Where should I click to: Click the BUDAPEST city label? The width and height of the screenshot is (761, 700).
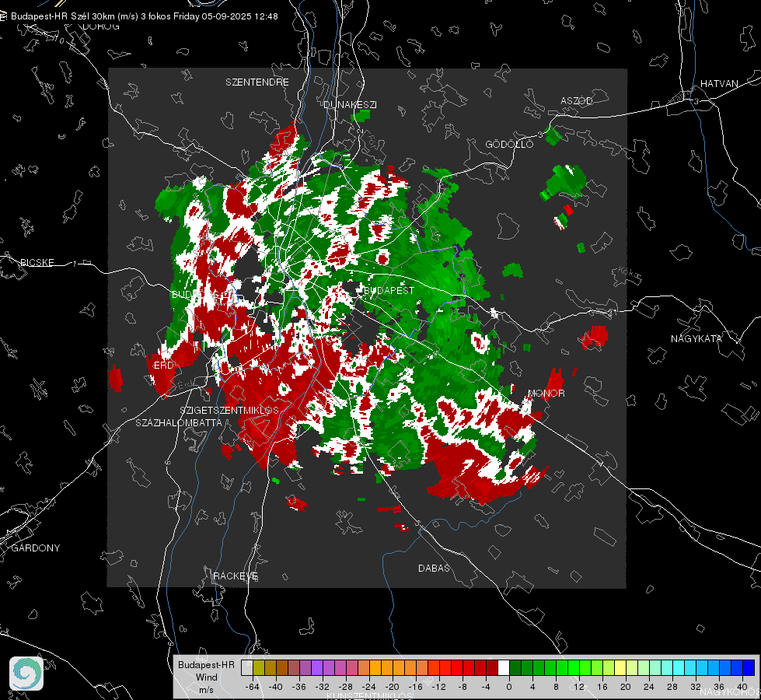[x=389, y=290]
